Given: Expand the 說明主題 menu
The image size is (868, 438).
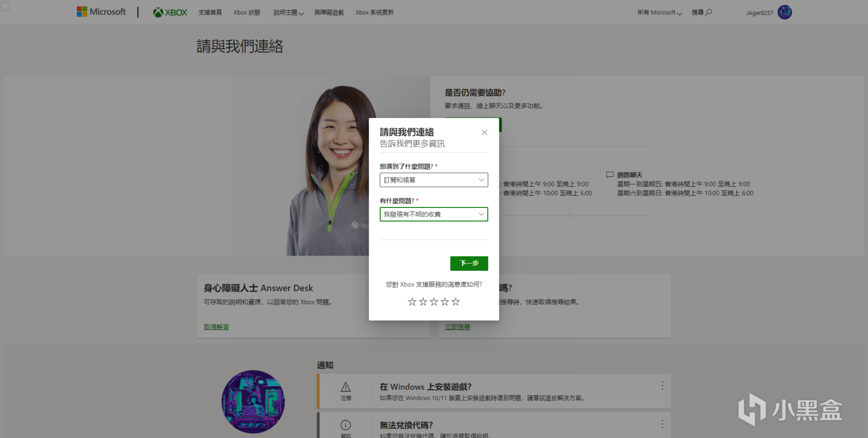Looking at the screenshot, I should [289, 13].
